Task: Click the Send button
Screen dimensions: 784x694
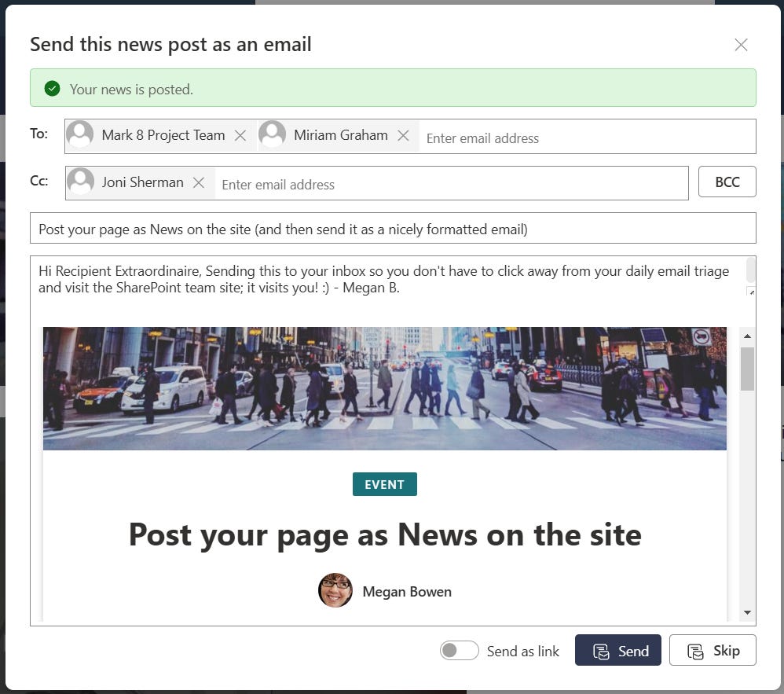Action: pyautogui.click(x=618, y=650)
